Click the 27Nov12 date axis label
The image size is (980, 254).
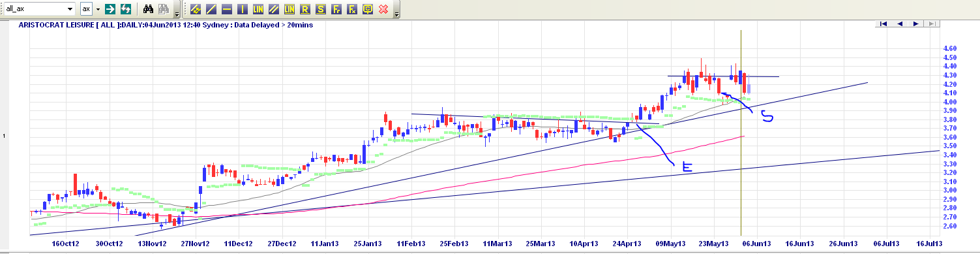[196, 244]
